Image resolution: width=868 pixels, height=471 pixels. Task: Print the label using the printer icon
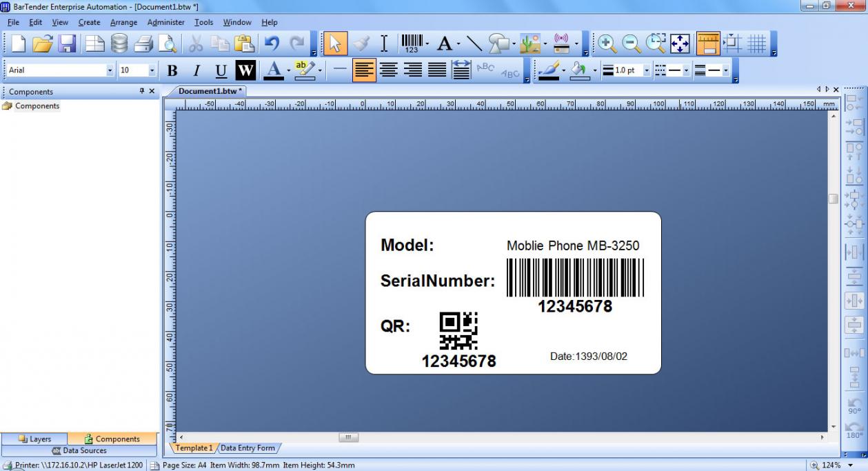[x=143, y=44]
